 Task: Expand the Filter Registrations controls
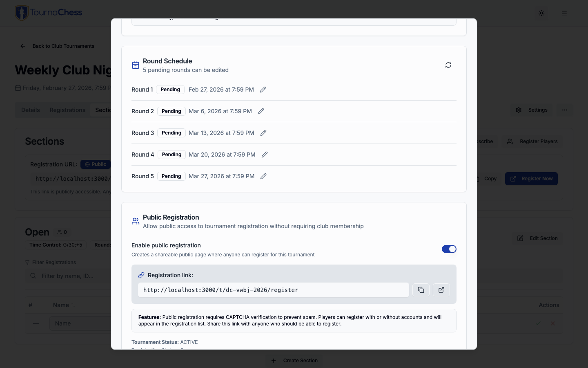tap(51, 263)
